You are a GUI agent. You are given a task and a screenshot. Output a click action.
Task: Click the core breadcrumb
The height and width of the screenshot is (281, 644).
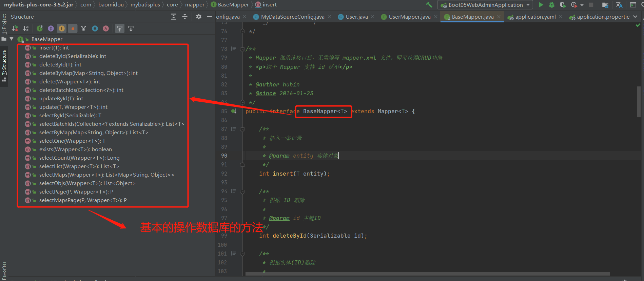pyautogui.click(x=172, y=5)
